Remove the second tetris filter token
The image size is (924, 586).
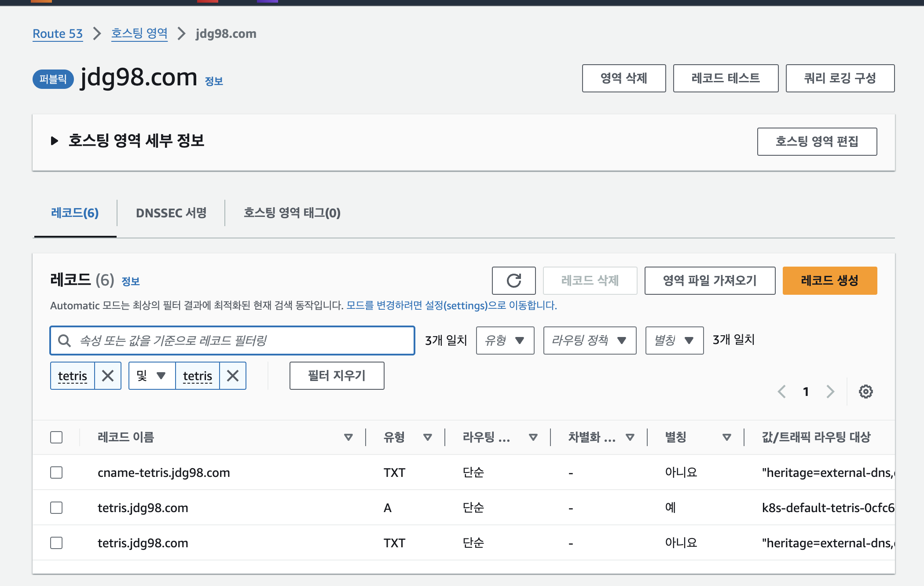(233, 376)
